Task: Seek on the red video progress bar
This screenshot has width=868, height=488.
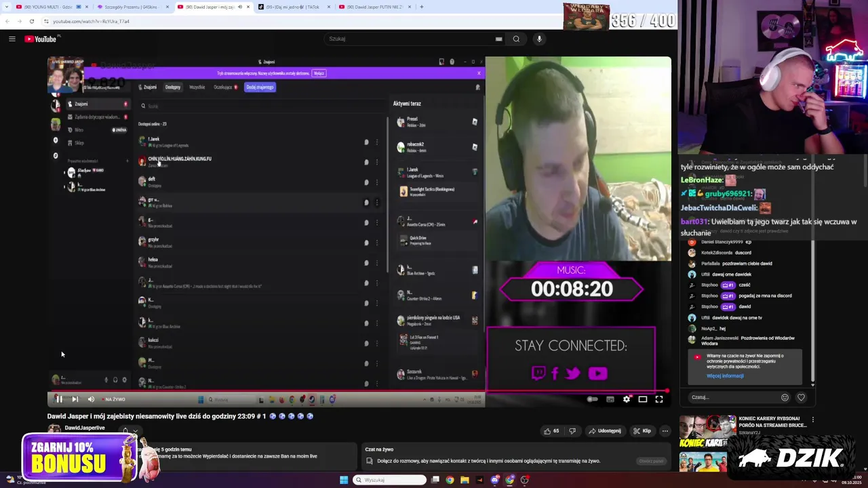Action: [357, 391]
